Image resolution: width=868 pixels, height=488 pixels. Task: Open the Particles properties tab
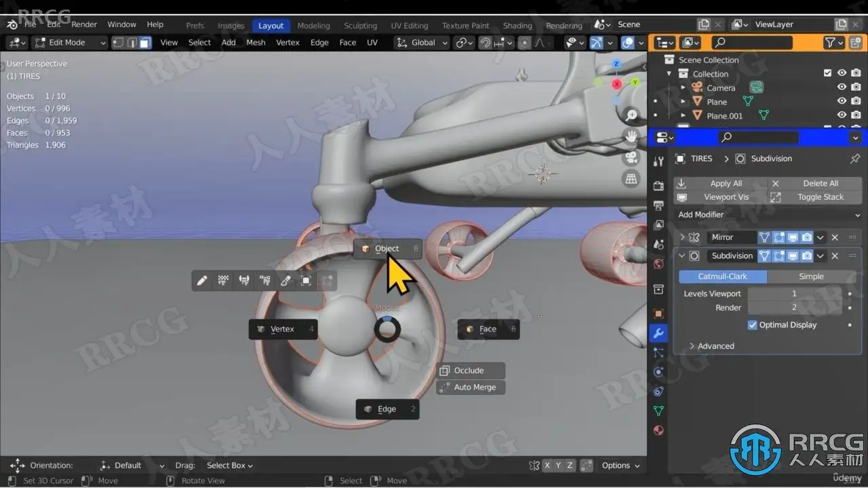tap(658, 352)
